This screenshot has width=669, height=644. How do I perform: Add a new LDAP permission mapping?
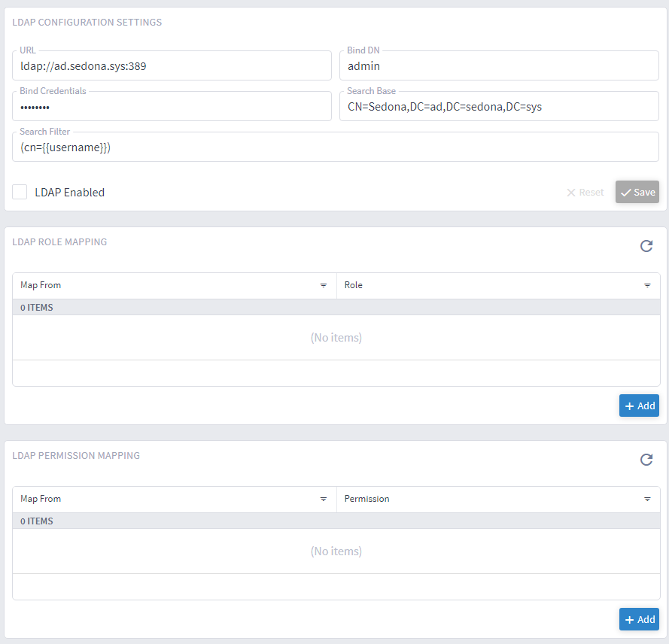coord(639,619)
